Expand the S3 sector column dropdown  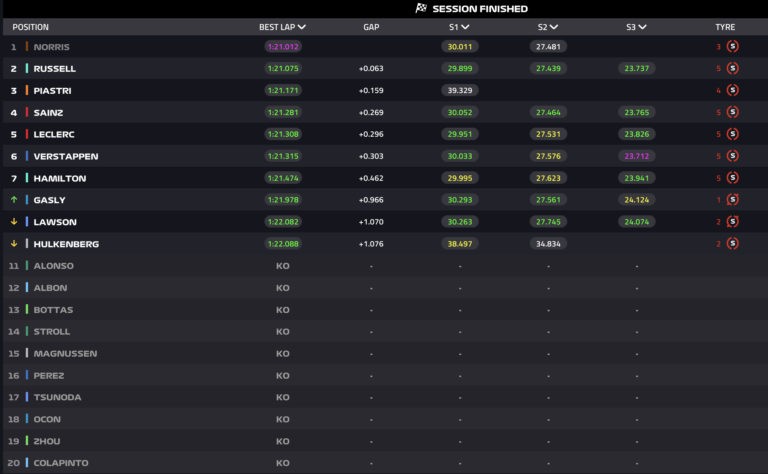(x=641, y=27)
